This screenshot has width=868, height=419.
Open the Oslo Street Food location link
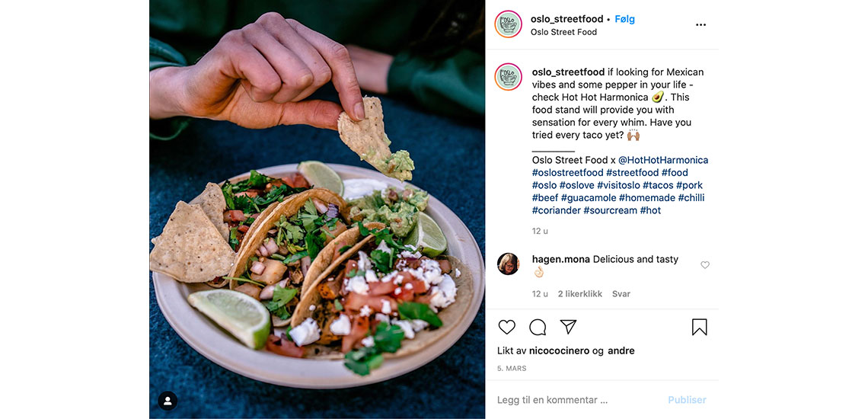(x=563, y=32)
